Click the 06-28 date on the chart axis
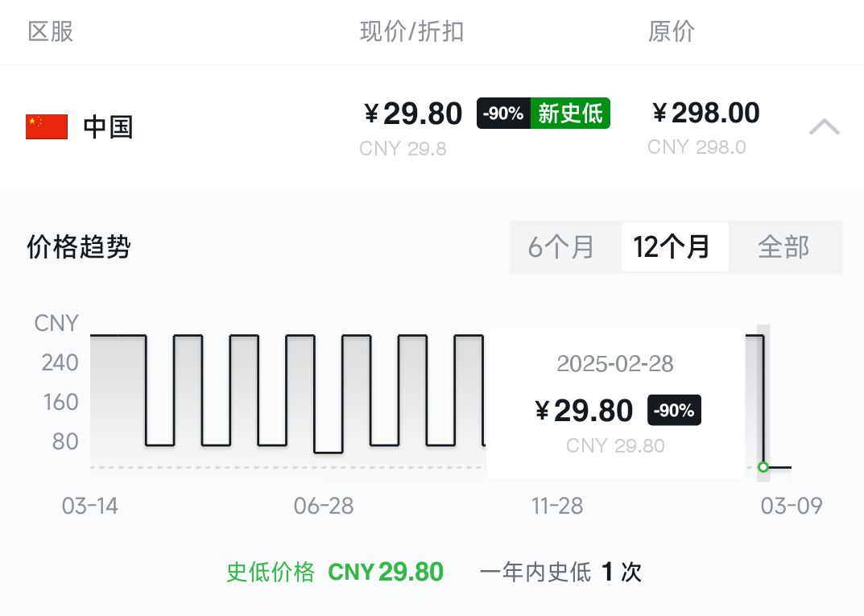 (x=324, y=506)
